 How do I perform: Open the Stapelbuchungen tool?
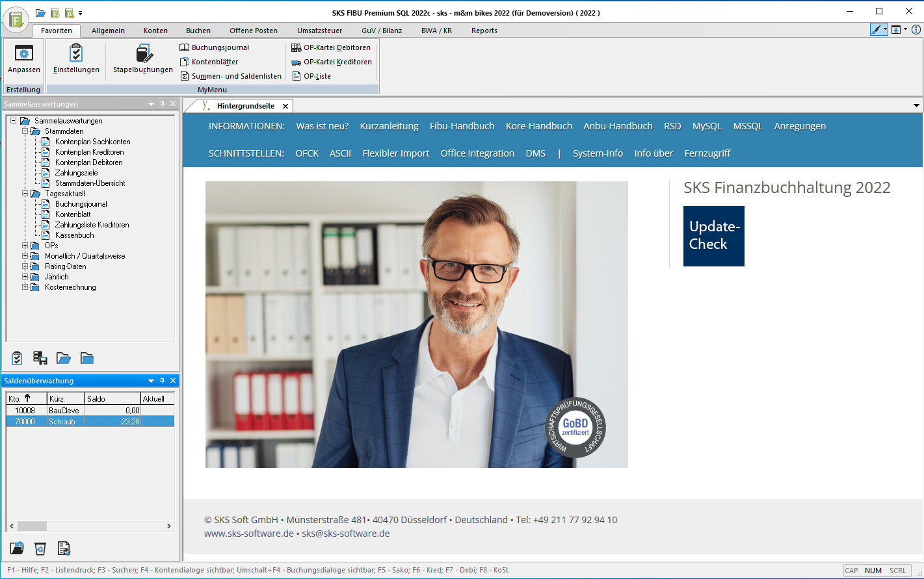(x=142, y=60)
